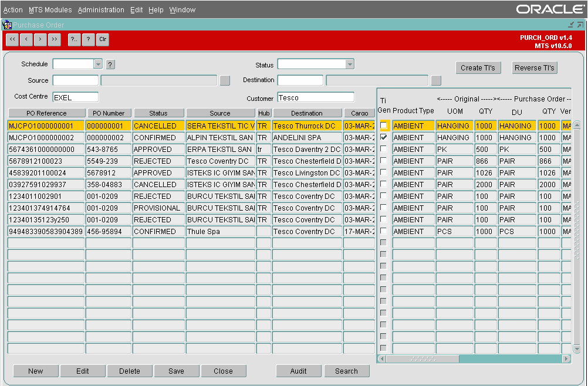
Task: Toggle Ti Gen checkbox for 45839201100024 row
Action: (384, 172)
